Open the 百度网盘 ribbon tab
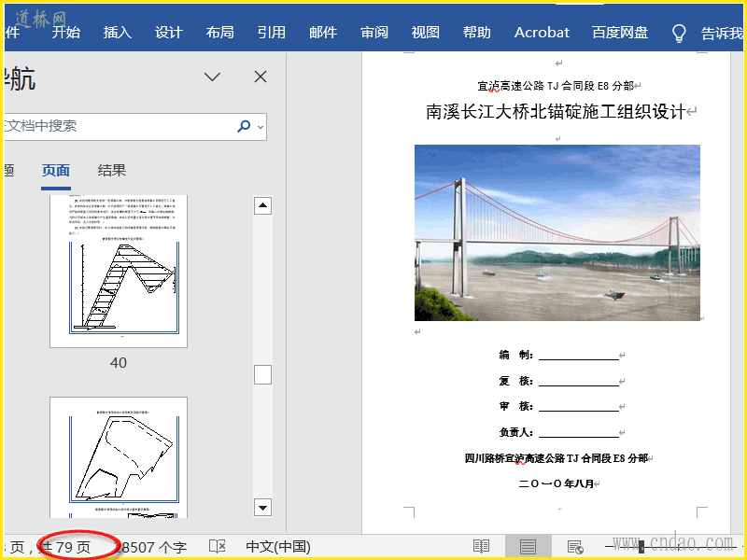The height and width of the screenshot is (560, 747). pyautogui.click(x=620, y=33)
